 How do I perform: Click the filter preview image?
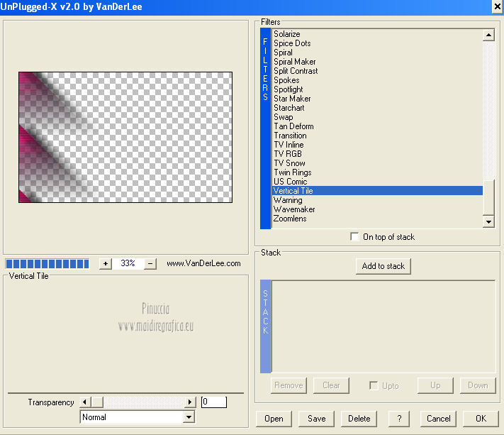(x=125, y=138)
